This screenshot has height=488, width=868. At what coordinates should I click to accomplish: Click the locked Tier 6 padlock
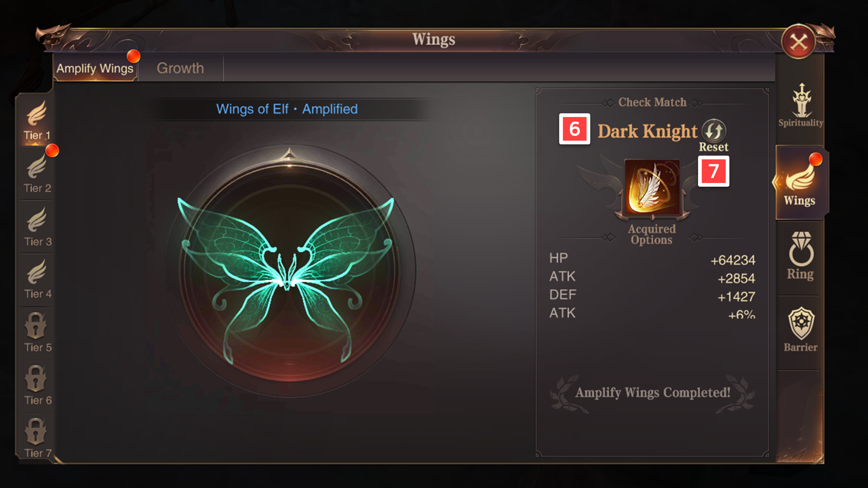36,379
